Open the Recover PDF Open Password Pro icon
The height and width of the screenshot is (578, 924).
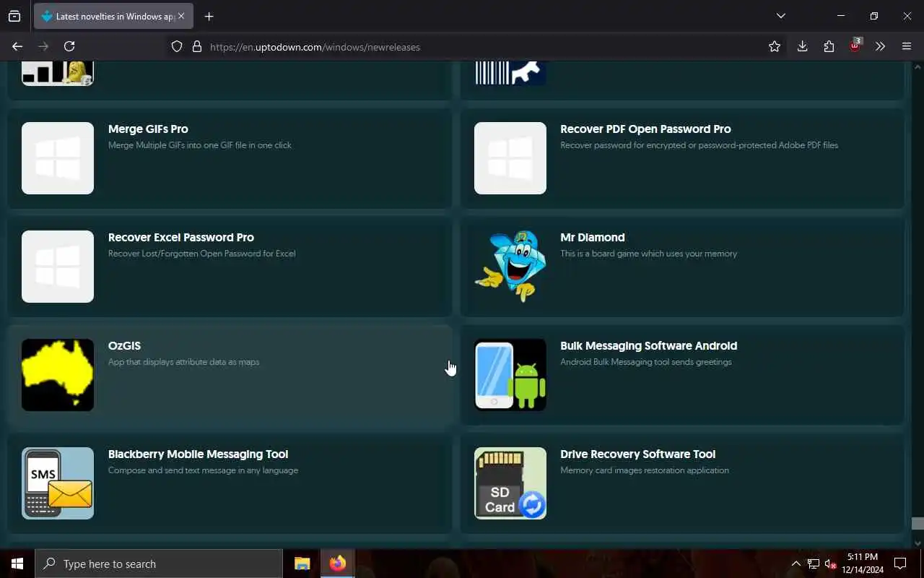(510, 158)
